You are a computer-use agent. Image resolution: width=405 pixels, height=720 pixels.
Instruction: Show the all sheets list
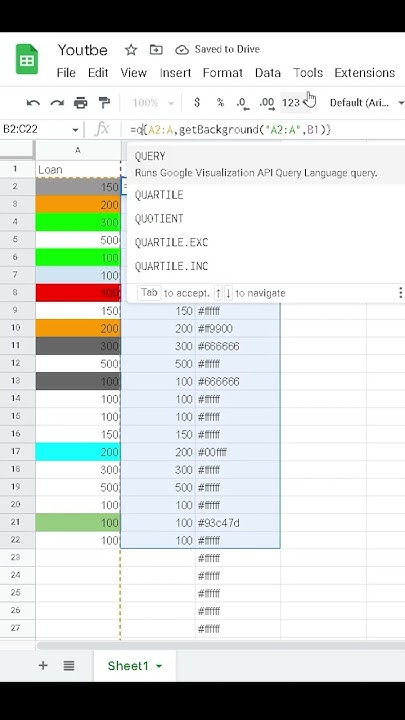point(69,665)
